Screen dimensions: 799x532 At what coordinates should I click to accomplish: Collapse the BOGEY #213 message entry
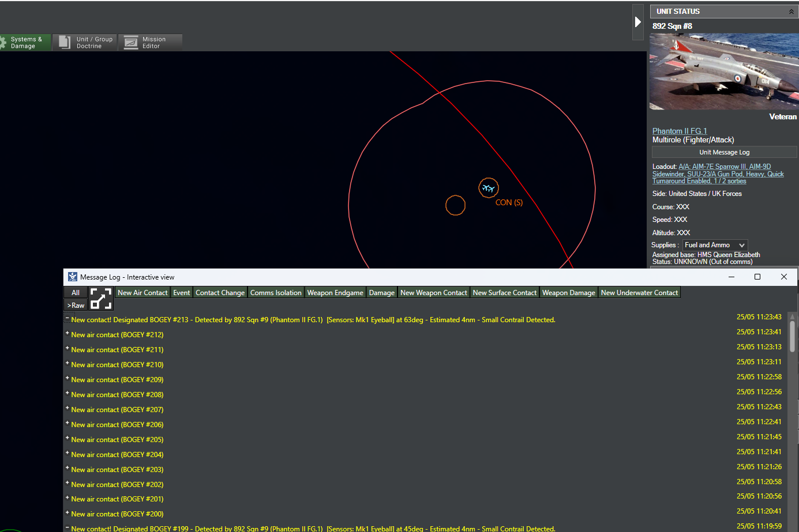67,319
